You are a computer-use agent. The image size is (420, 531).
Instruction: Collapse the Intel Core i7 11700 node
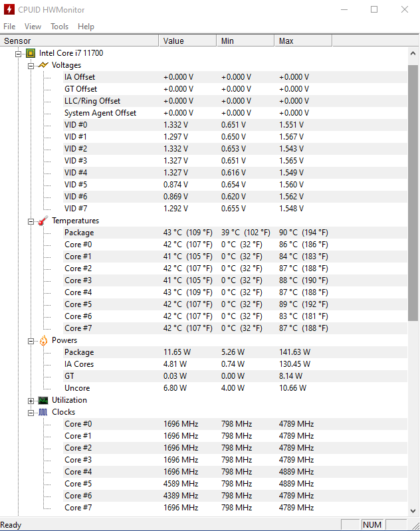(19, 53)
